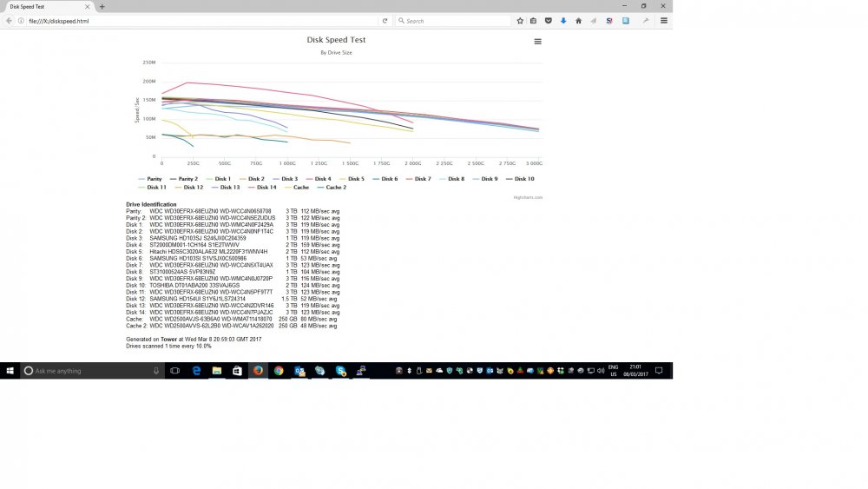Click the 'Drive Identification' heading
The image size is (868, 489).
click(151, 204)
